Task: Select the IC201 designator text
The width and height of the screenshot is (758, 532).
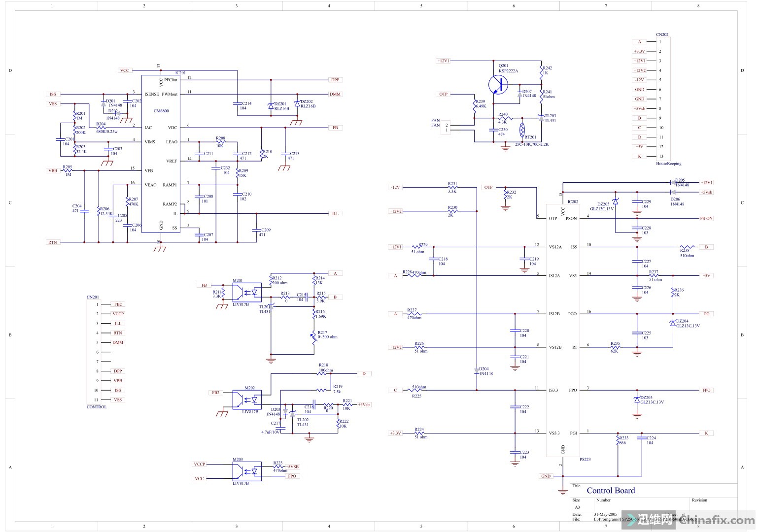Action: [x=180, y=72]
